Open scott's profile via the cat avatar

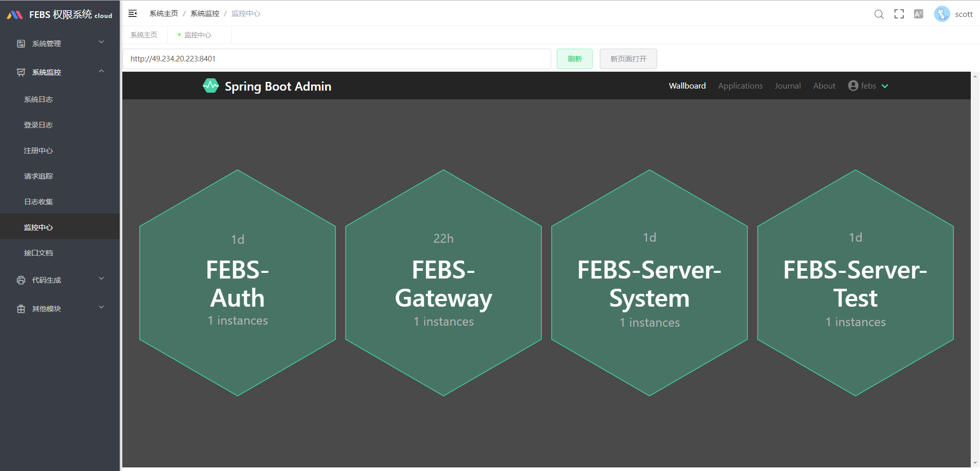pyautogui.click(x=941, y=14)
